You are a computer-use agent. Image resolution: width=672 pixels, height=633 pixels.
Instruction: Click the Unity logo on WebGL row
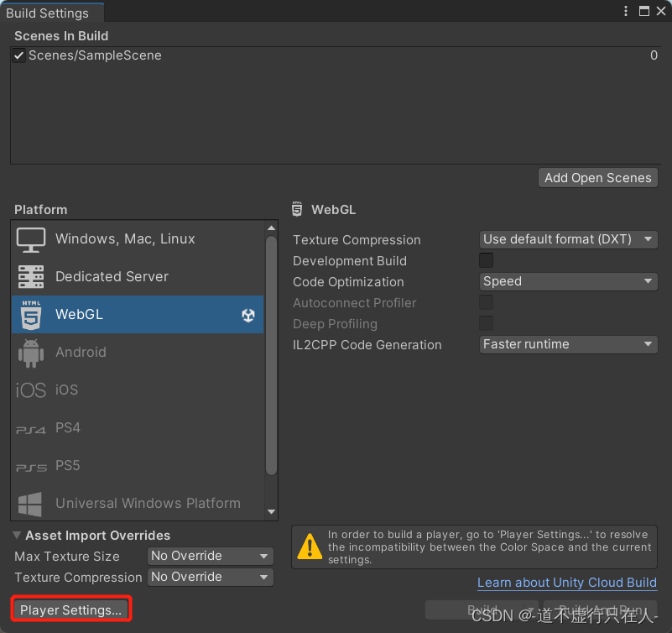[x=248, y=315]
